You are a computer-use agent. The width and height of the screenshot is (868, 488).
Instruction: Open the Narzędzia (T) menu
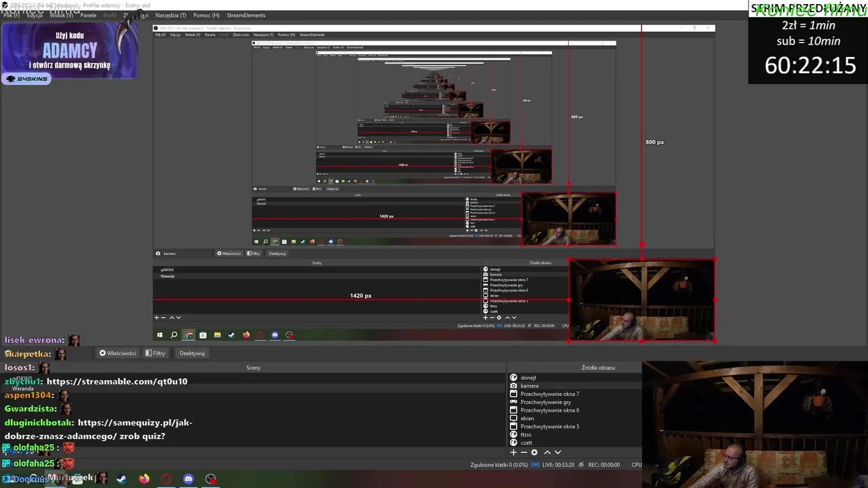(171, 15)
